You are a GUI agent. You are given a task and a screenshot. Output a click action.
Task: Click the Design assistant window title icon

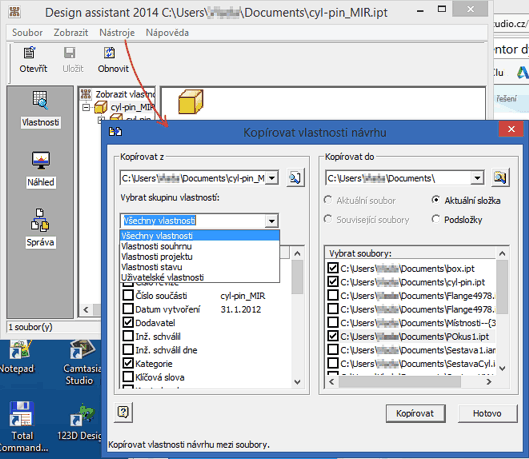point(14,12)
